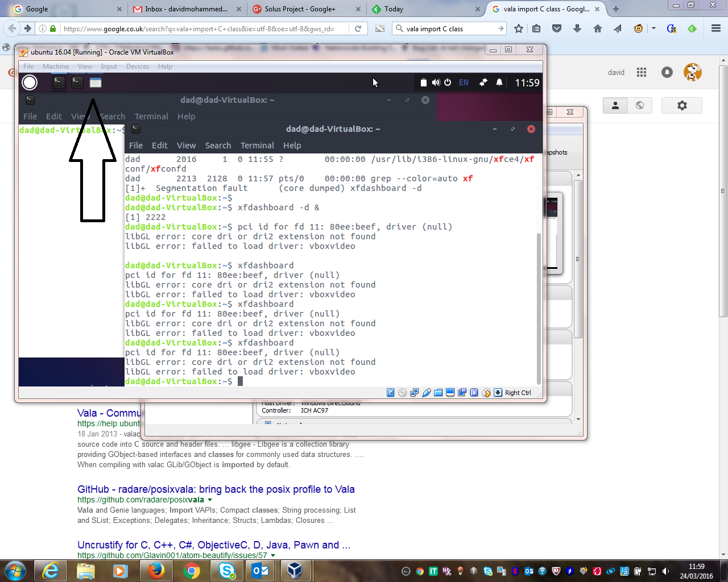Click Right Ctrl host key label
The height and width of the screenshot is (582, 728).
click(x=518, y=393)
